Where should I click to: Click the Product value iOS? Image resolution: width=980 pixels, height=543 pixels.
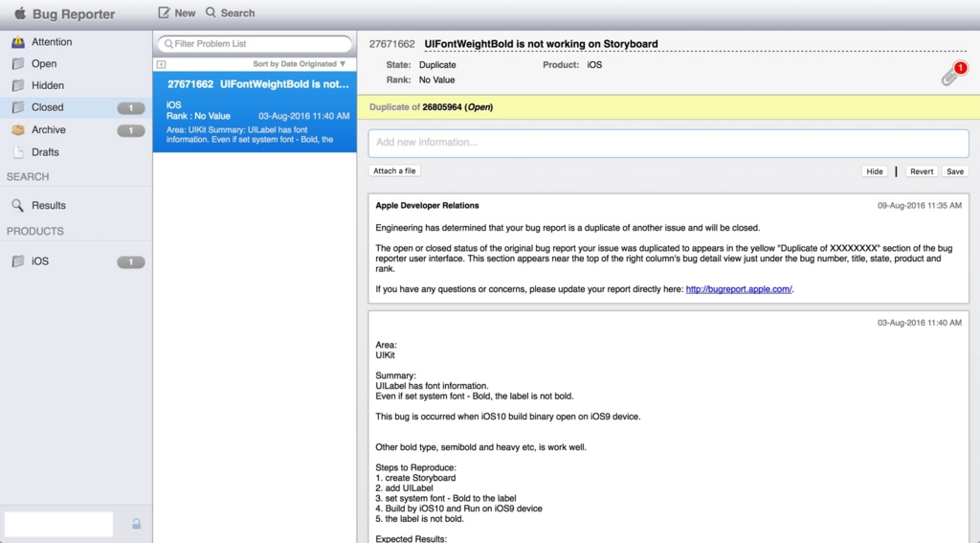[594, 64]
